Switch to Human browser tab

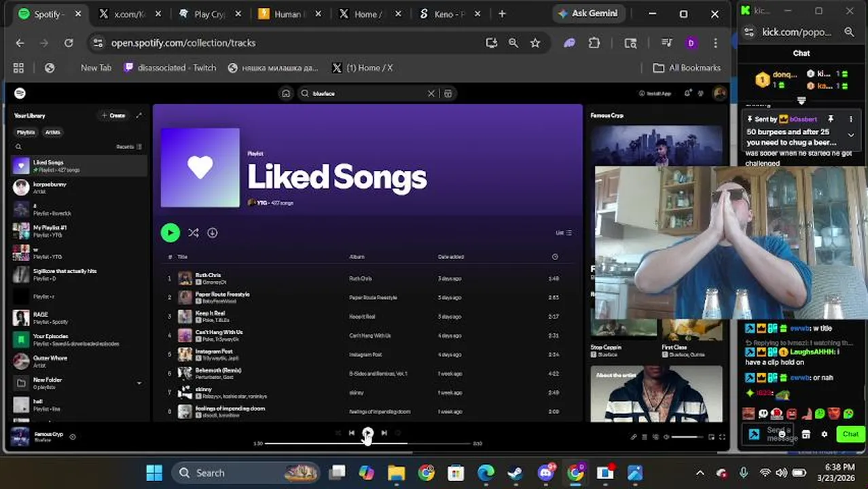click(x=289, y=14)
